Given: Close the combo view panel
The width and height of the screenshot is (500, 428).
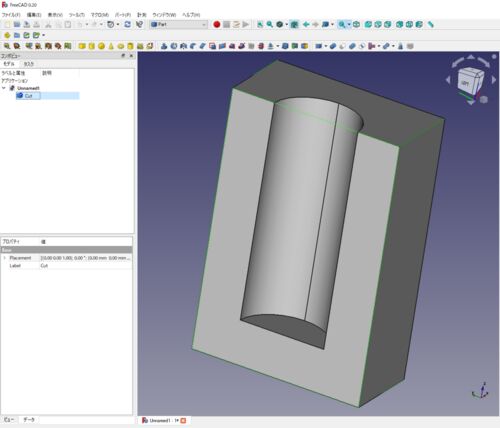Looking at the screenshot, I should click(131, 56).
